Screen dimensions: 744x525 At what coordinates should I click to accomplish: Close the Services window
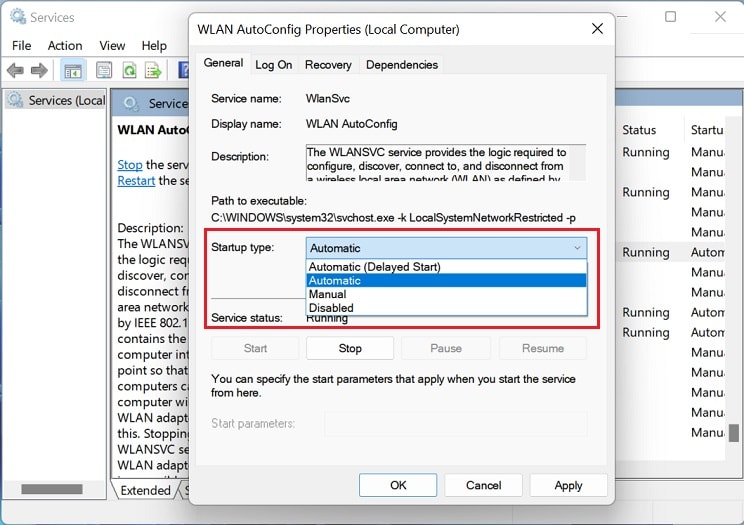point(720,17)
